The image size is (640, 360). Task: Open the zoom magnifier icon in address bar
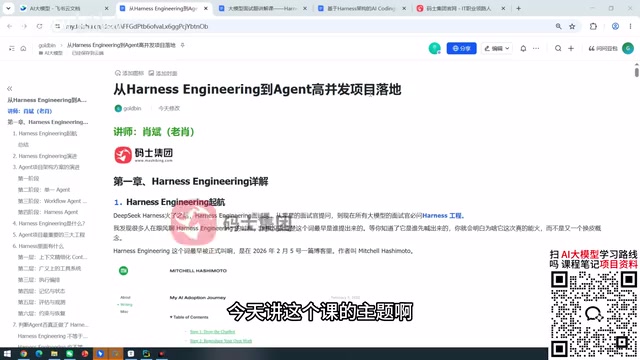[558, 26]
